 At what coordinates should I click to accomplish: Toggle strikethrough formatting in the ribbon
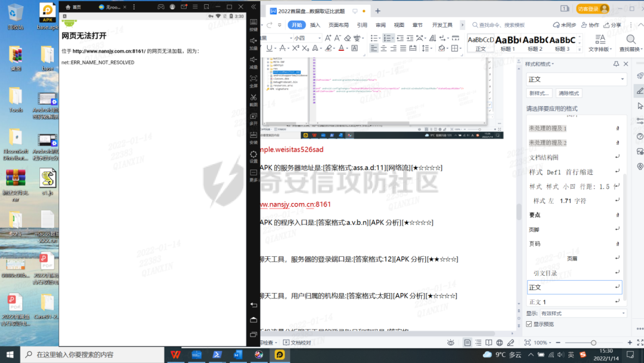(283, 48)
